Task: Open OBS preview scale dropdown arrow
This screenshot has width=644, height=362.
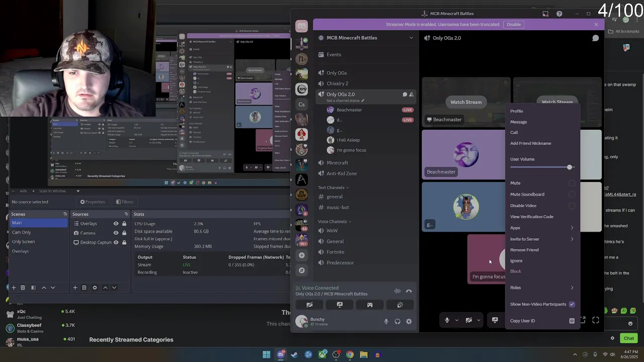Action: [78, 191]
